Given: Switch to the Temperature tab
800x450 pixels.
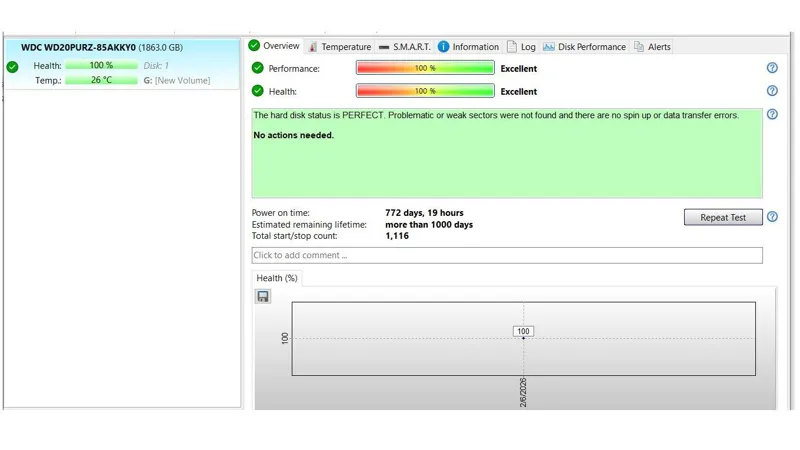Looking at the screenshot, I should coord(339,47).
